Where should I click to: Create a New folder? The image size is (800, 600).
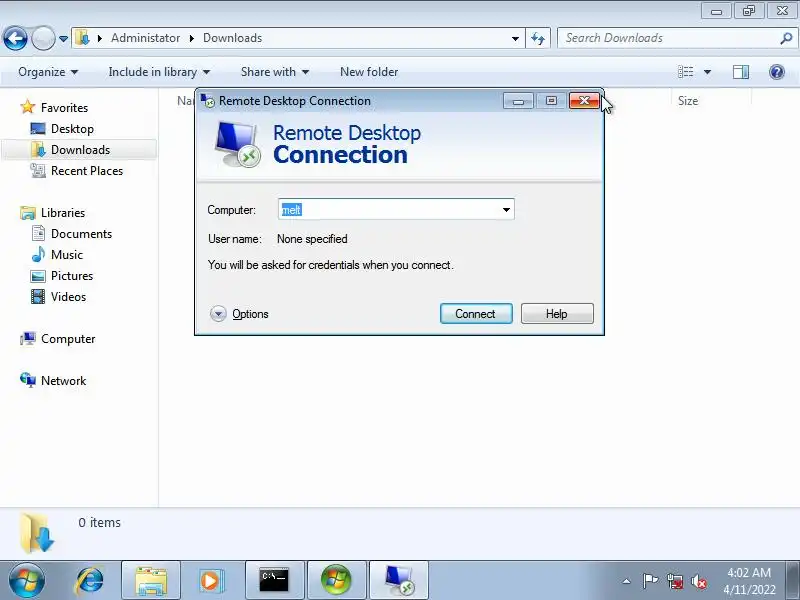tap(369, 72)
